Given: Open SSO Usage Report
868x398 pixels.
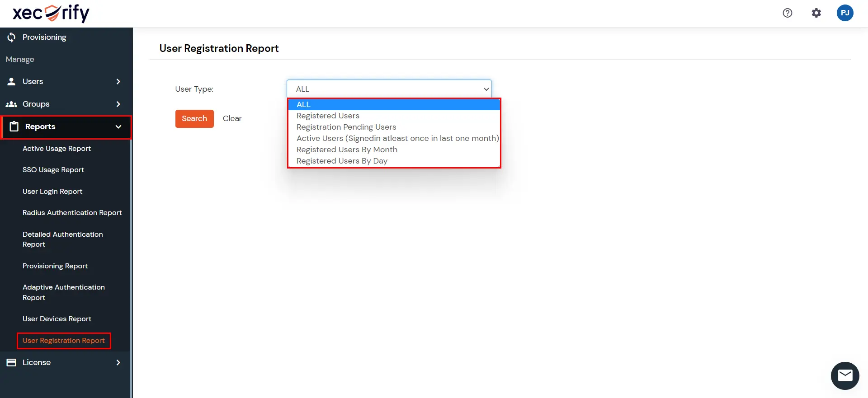Looking at the screenshot, I should [53, 170].
